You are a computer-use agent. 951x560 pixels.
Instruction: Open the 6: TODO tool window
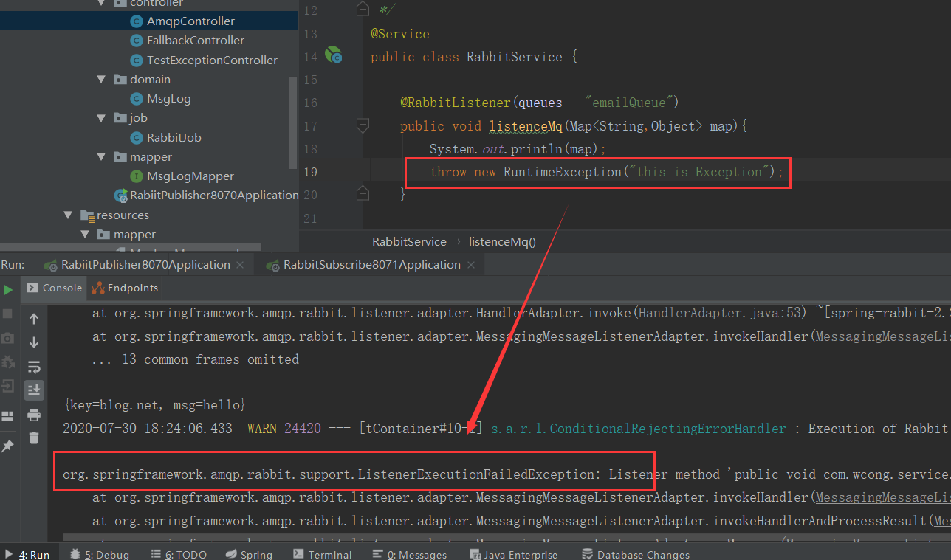[x=179, y=555]
